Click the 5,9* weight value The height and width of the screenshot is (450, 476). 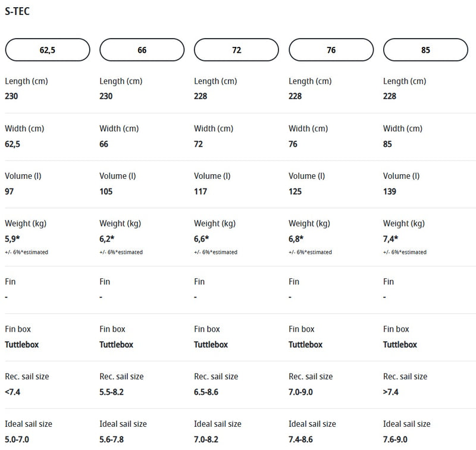13,239
